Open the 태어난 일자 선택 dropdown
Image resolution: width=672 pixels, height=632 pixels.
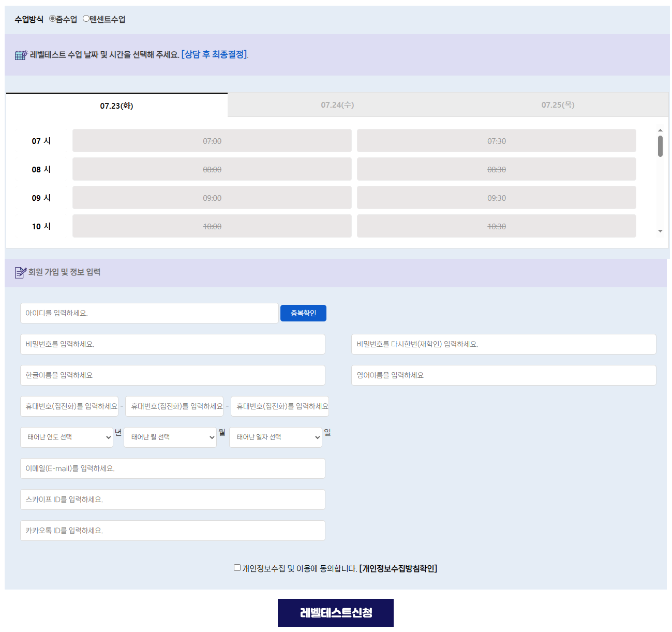click(276, 437)
